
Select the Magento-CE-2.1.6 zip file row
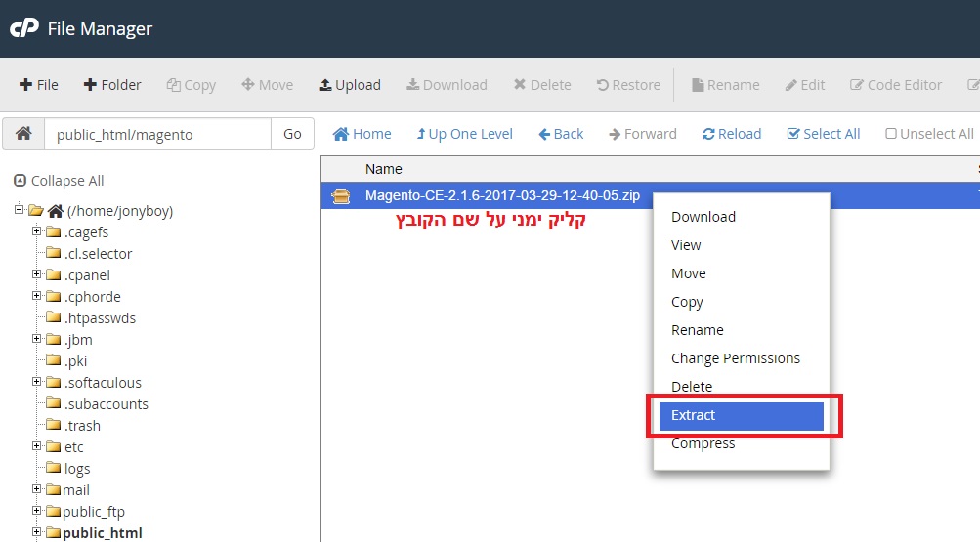tap(650, 195)
